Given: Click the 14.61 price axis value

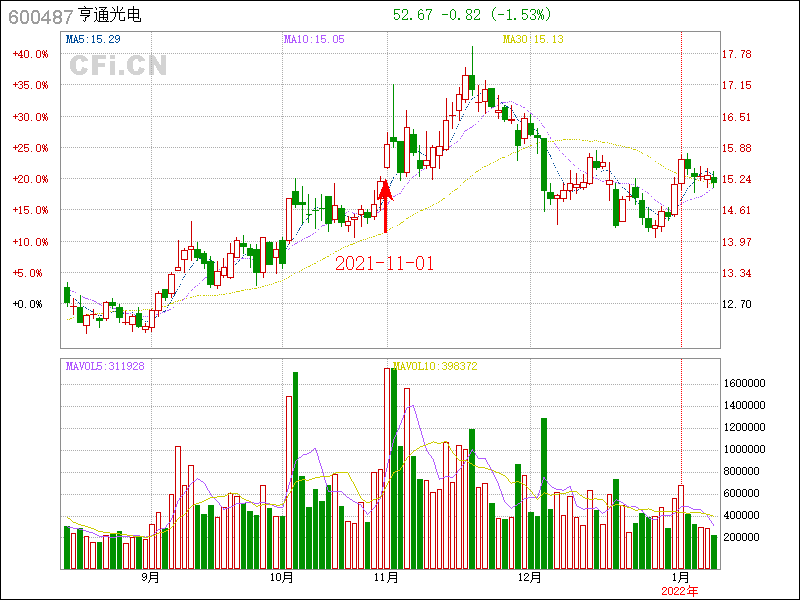Looking at the screenshot, I should coord(737,210).
